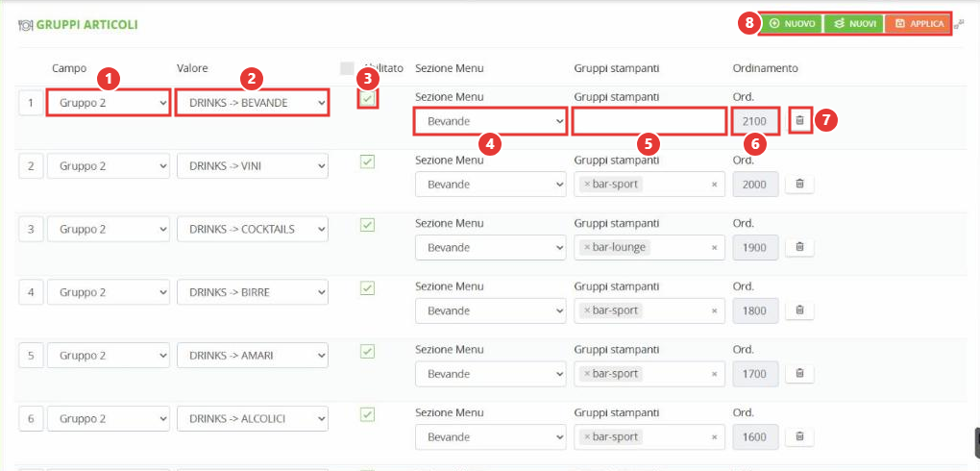
Task: Delete the DRINKS -> ALCOLICI row
Action: click(x=799, y=436)
